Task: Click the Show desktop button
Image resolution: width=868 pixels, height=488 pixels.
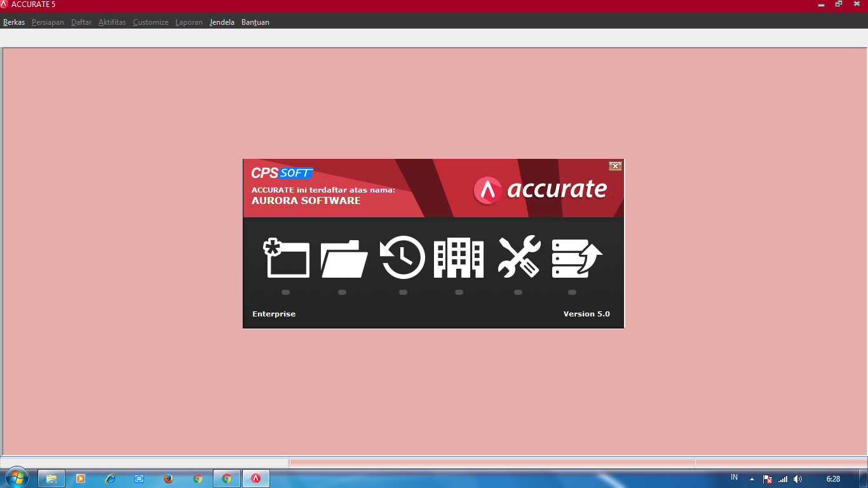Action: (x=864, y=478)
